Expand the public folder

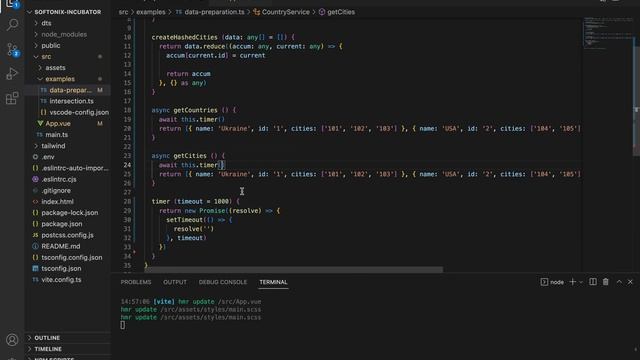tap(51, 45)
